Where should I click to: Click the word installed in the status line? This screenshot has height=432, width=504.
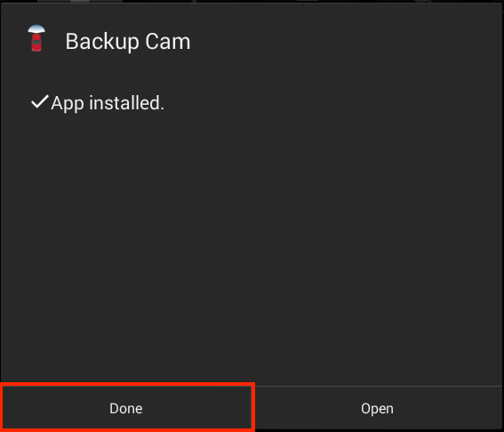coord(126,103)
